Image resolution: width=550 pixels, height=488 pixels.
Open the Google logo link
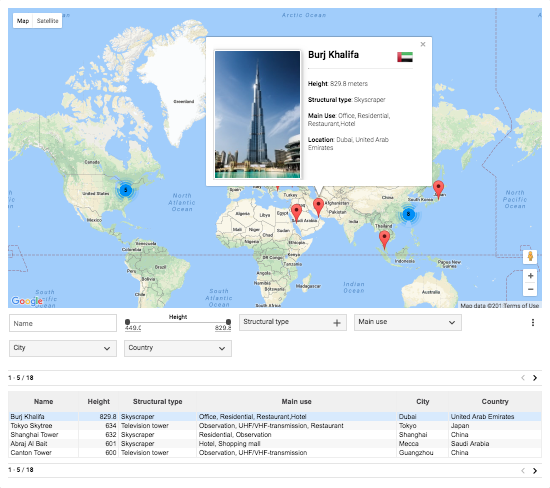coord(27,301)
